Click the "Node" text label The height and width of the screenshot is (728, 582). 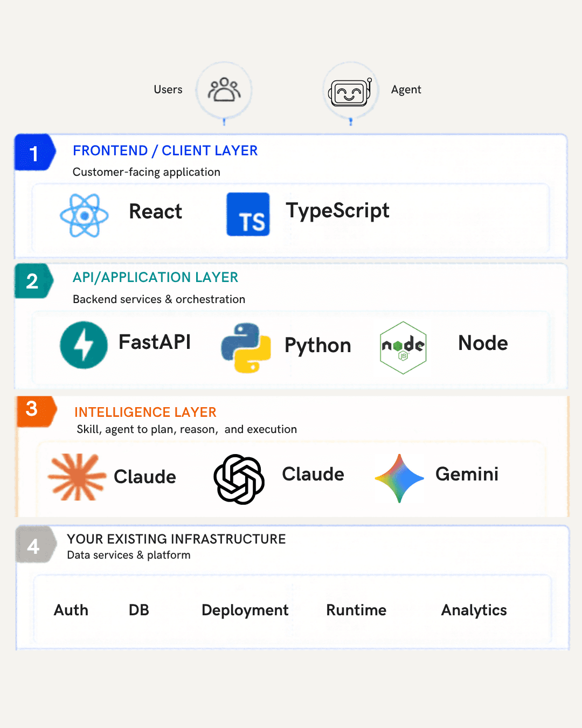pyautogui.click(x=483, y=343)
